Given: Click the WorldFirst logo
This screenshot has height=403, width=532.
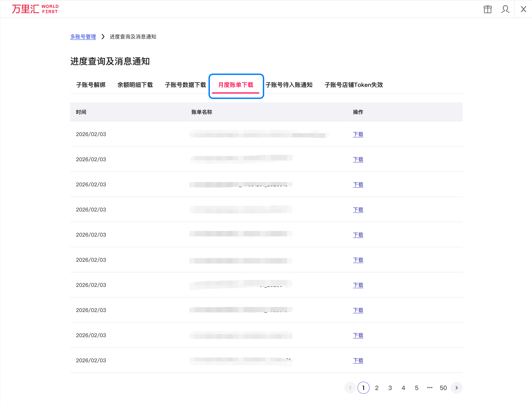Looking at the screenshot, I should (35, 9).
